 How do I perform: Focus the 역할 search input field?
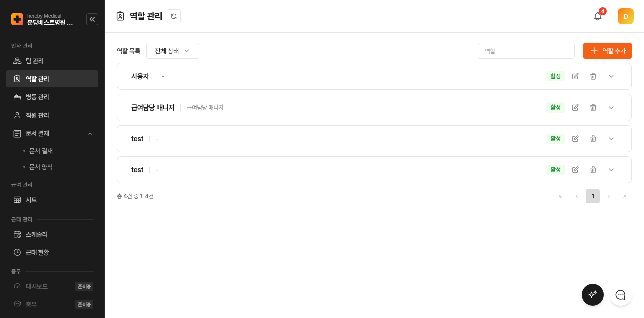tap(526, 51)
